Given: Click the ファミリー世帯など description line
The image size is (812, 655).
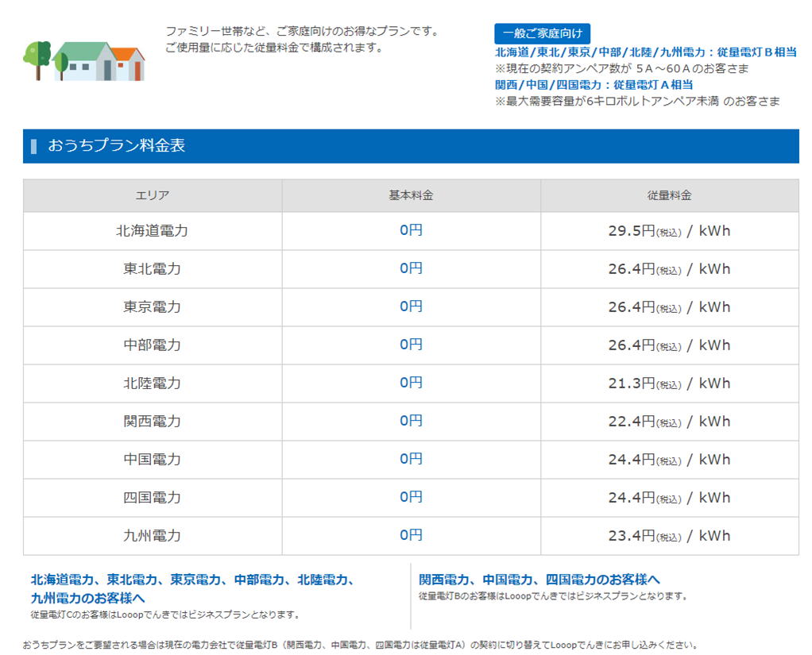Looking at the screenshot, I should [304, 31].
